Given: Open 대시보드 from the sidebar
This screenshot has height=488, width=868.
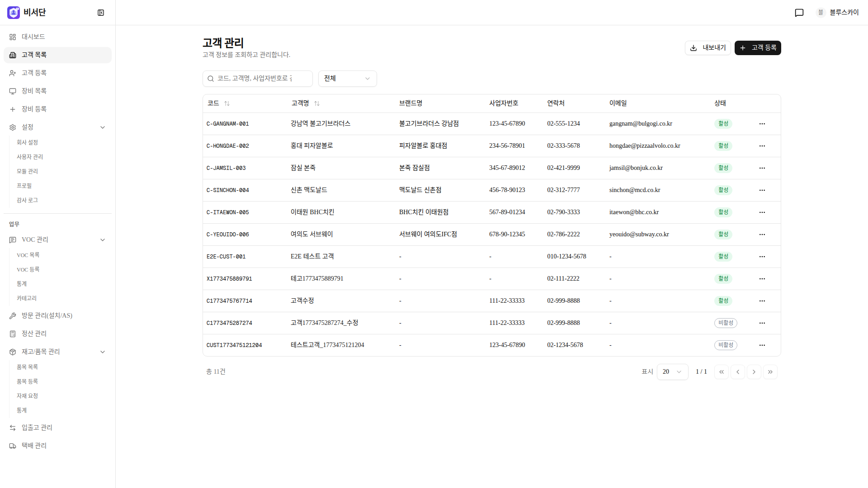Looking at the screenshot, I should click(57, 37).
